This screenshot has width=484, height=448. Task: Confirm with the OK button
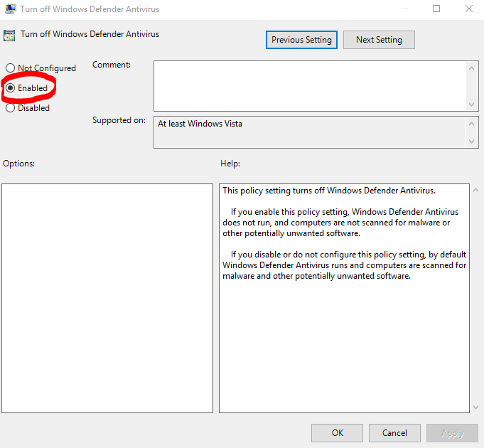pos(337,433)
